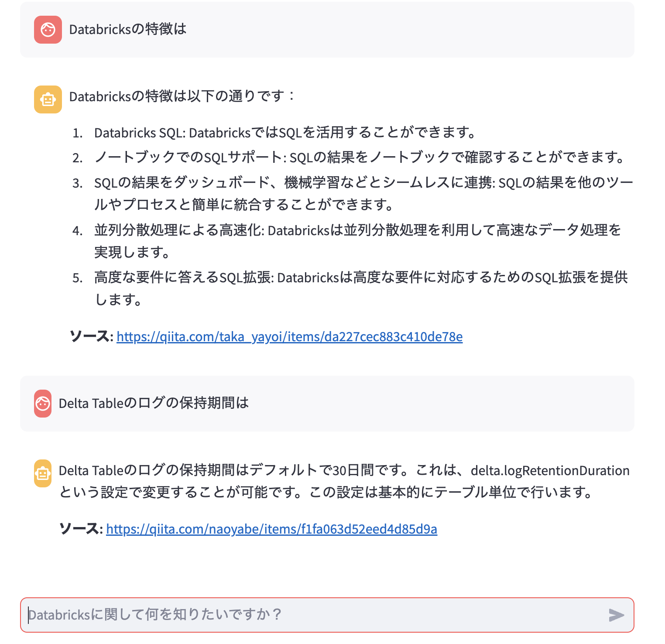Click the "Databricksに関して何を知りたいですか？" input field
Image resolution: width=665 pixels, height=644 pixels.
coord(305,615)
